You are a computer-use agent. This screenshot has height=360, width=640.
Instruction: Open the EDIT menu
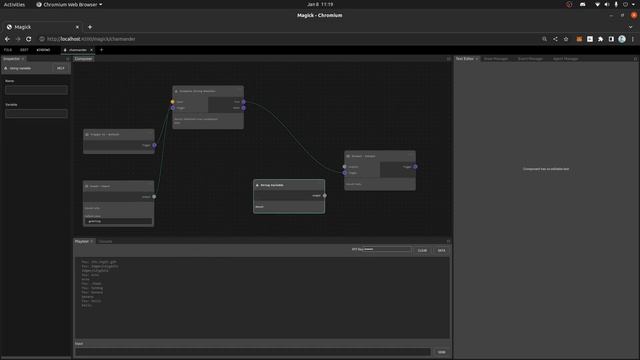pos(24,50)
